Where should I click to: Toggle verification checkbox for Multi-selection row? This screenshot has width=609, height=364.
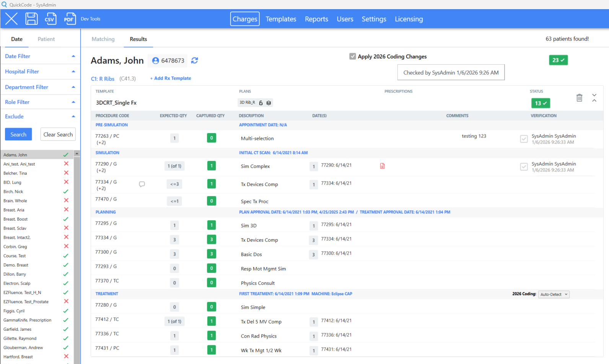[x=524, y=139]
